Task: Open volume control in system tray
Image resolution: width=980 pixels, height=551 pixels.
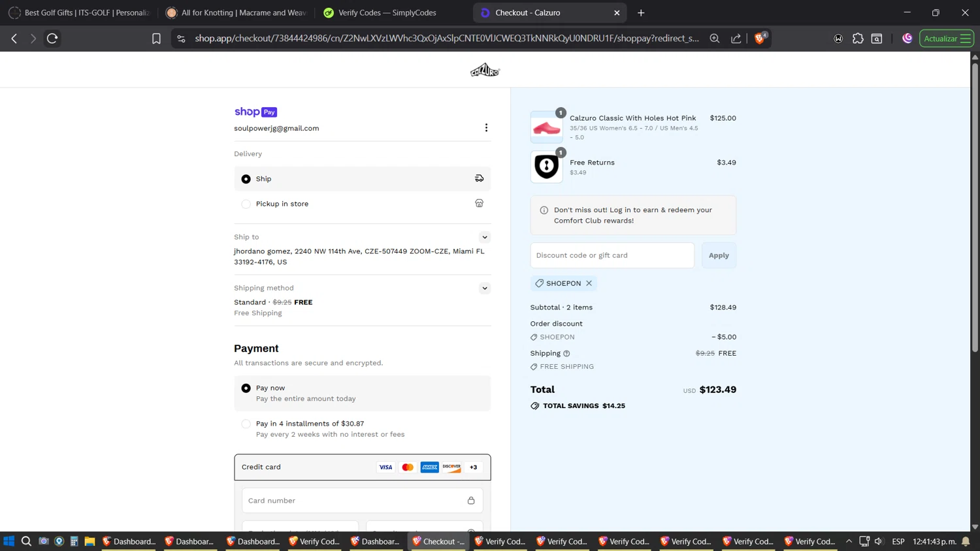Action: click(x=879, y=541)
